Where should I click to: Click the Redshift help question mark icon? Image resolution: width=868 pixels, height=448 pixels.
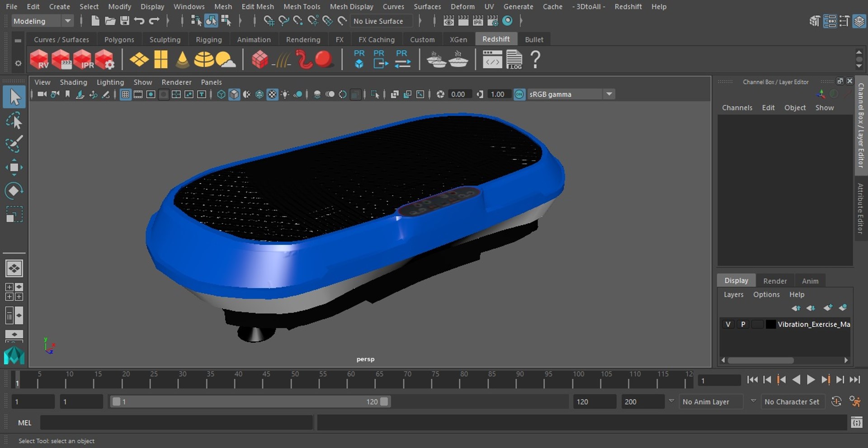[x=535, y=60]
